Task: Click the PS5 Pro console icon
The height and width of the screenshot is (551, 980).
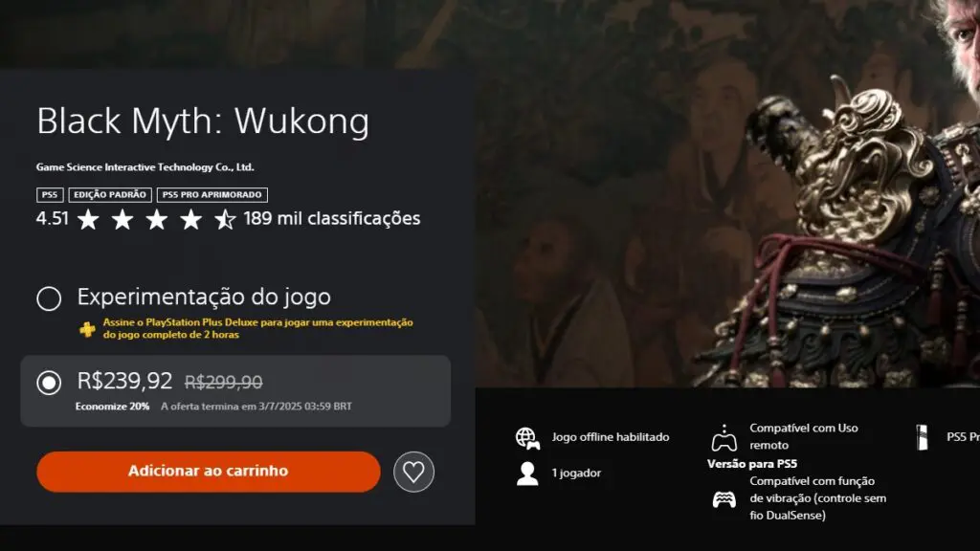Action: (922, 437)
